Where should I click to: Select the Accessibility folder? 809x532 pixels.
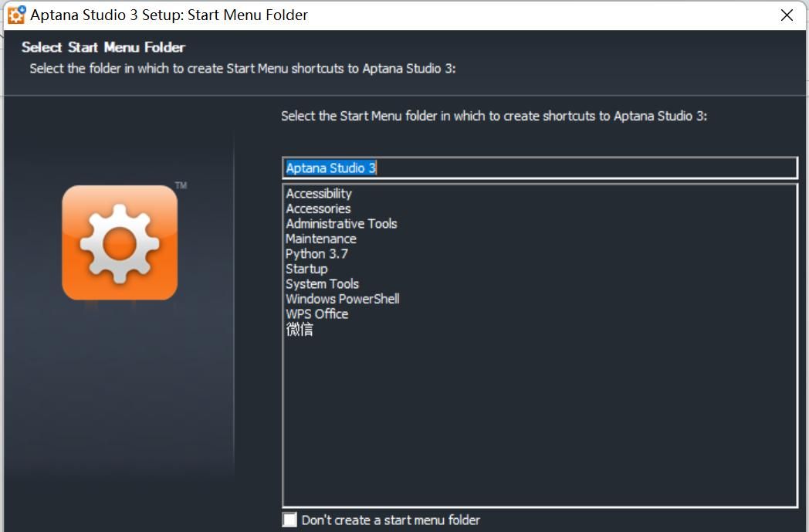point(319,194)
